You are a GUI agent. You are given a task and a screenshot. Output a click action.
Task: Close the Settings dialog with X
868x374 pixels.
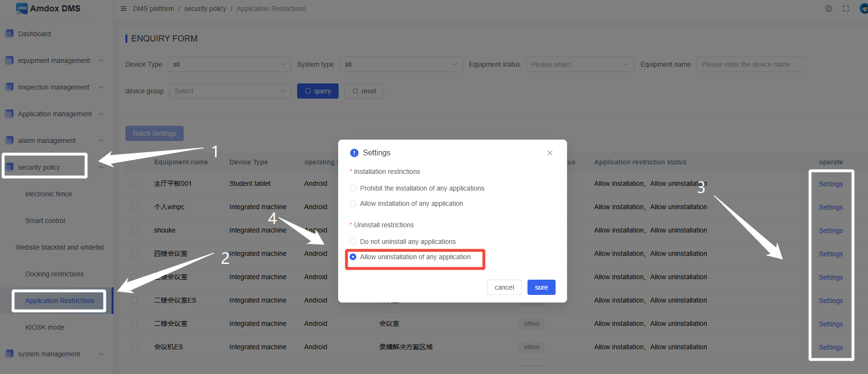550,153
